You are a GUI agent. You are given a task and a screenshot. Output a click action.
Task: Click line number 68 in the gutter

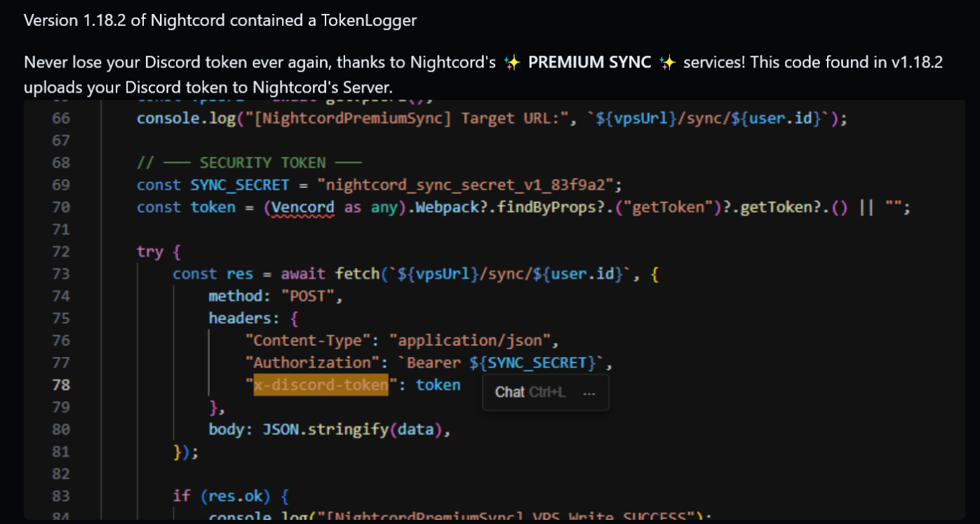(x=61, y=163)
